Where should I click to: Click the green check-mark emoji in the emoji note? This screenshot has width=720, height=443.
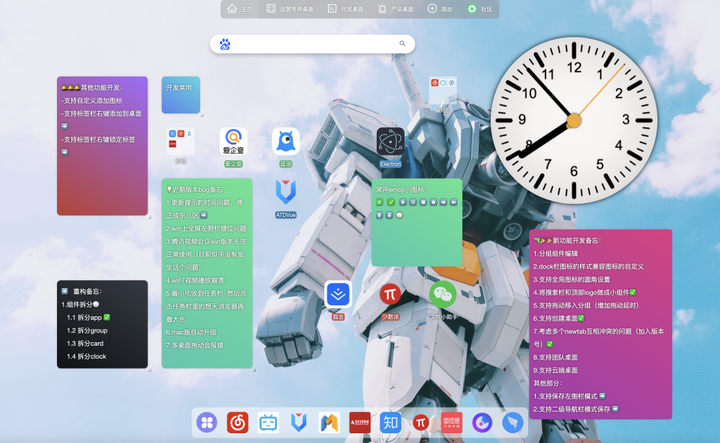pyautogui.click(x=391, y=202)
